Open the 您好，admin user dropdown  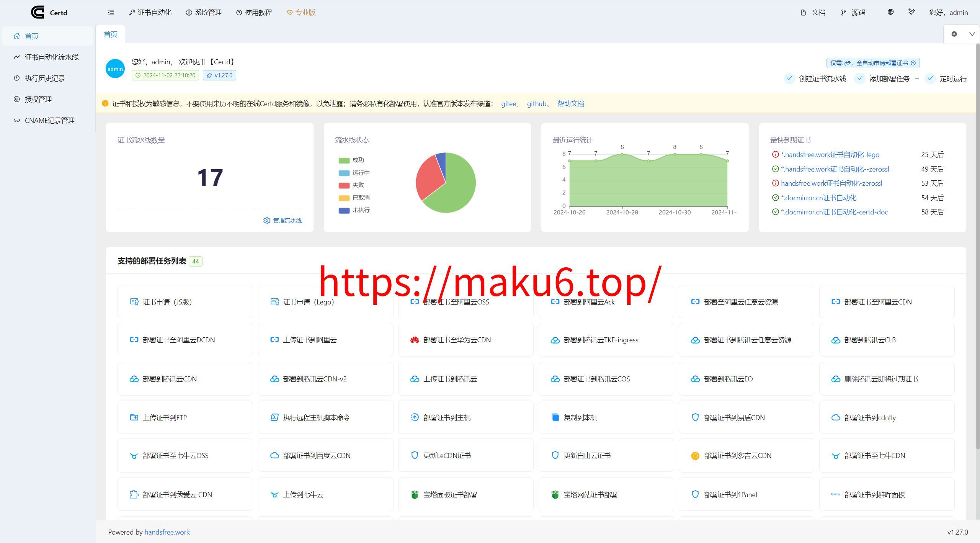pyautogui.click(x=948, y=13)
